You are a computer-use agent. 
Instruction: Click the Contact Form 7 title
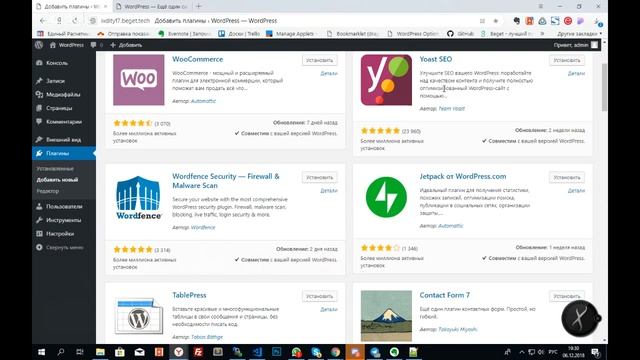tap(444, 295)
